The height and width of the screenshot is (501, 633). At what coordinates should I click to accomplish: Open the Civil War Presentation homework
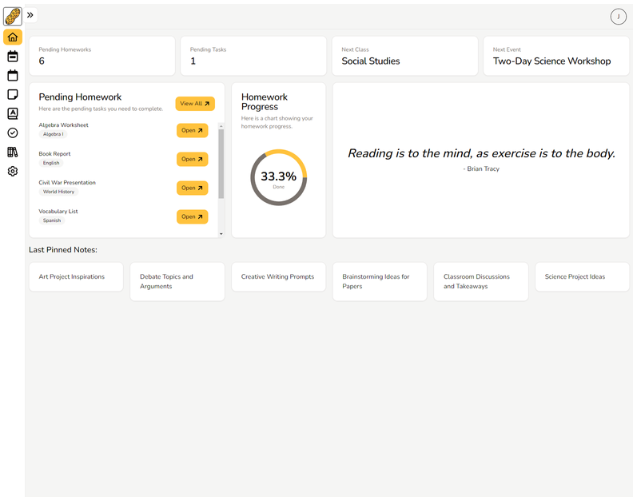[x=192, y=188]
